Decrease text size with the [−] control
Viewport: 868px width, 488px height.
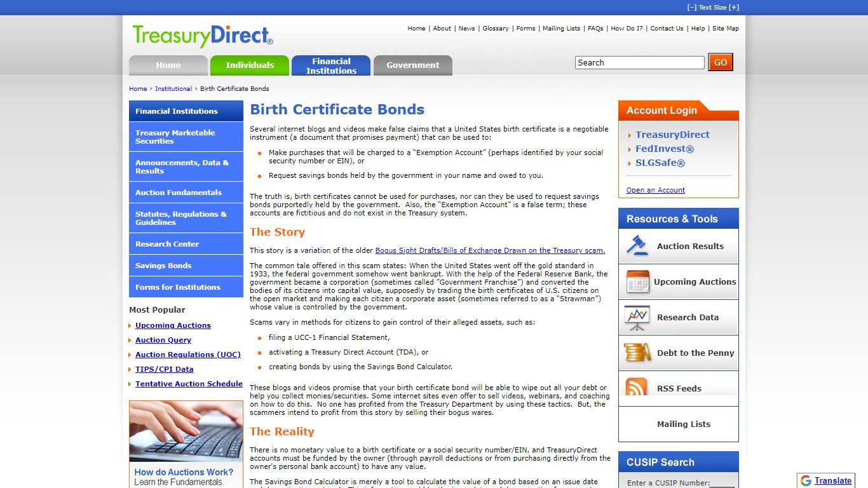(692, 8)
